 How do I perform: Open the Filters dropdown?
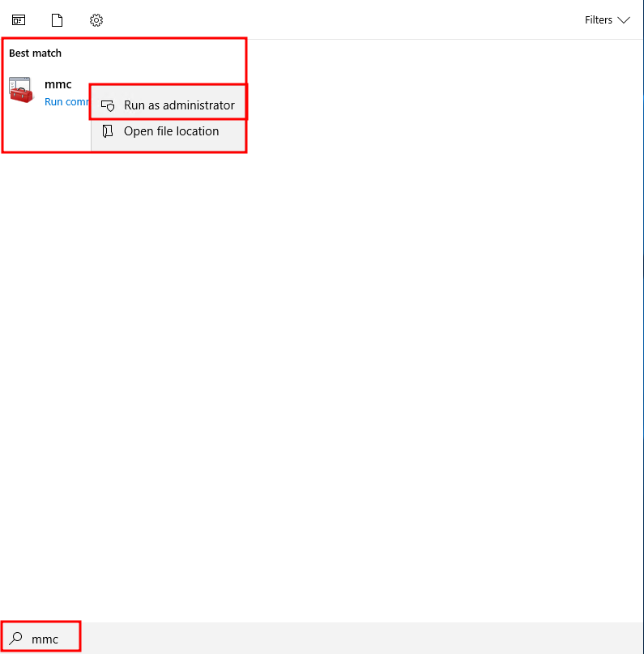(x=607, y=20)
